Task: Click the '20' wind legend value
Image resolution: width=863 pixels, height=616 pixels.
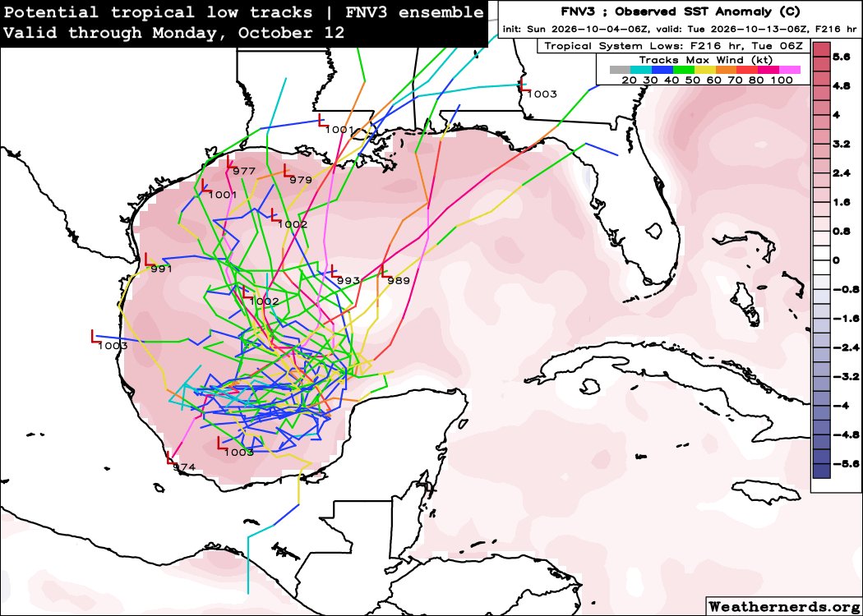Action: click(629, 80)
